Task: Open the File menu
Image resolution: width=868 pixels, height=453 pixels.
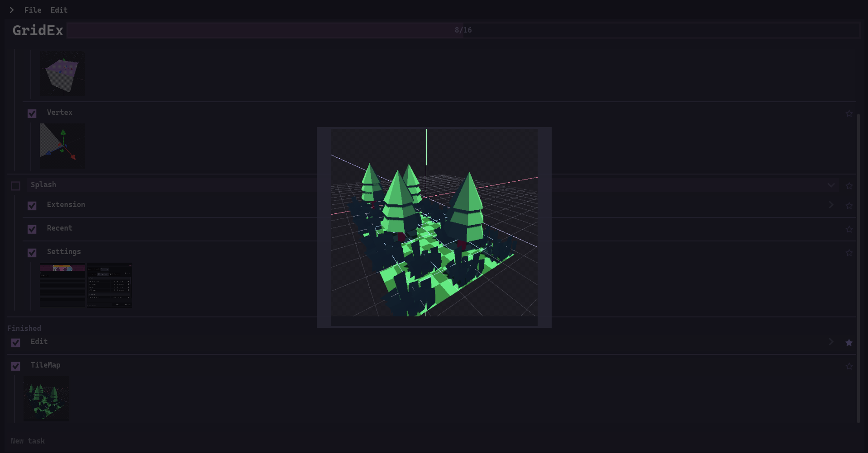Action: pyautogui.click(x=33, y=10)
